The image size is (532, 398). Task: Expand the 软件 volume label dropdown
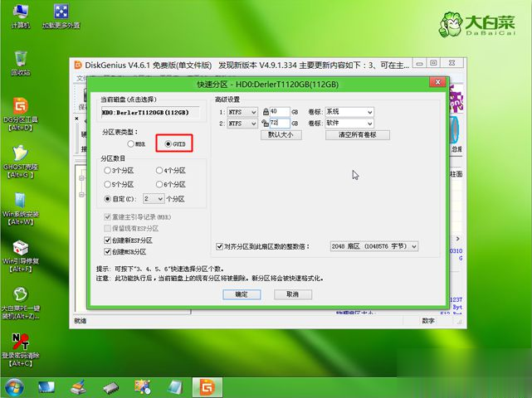(x=368, y=123)
